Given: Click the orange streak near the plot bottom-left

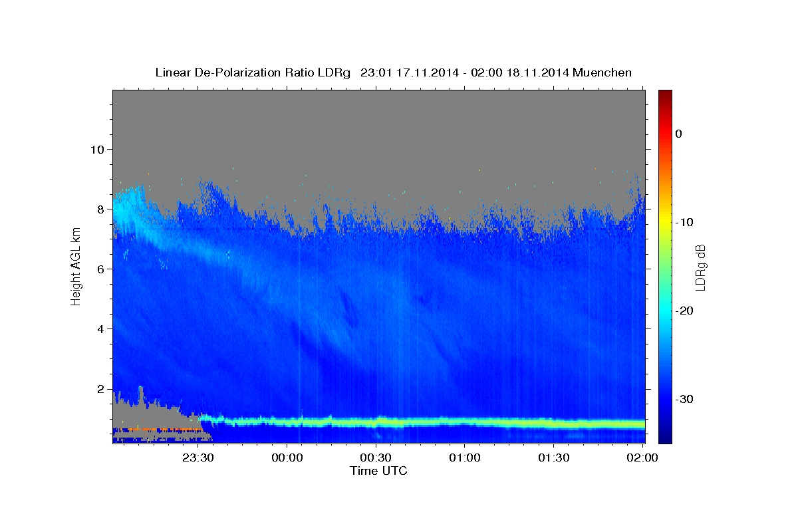Looking at the screenshot, I should [x=160, y=430].
